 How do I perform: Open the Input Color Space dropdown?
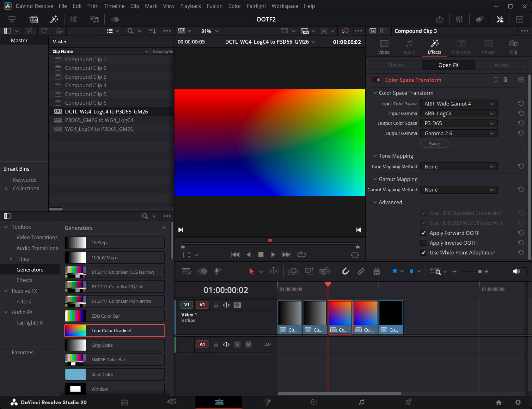(x=459, y=104)
